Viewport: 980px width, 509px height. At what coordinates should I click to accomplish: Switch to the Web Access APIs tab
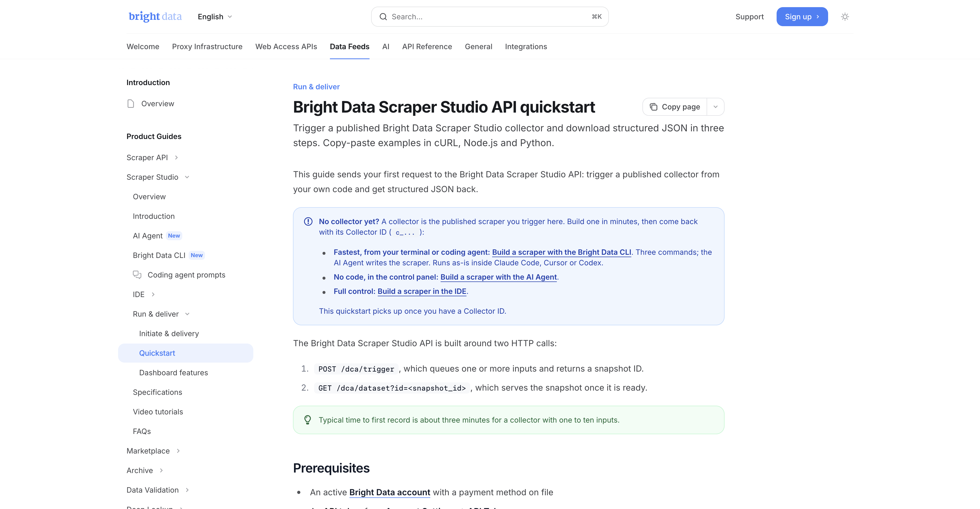(x=286, y=47)
